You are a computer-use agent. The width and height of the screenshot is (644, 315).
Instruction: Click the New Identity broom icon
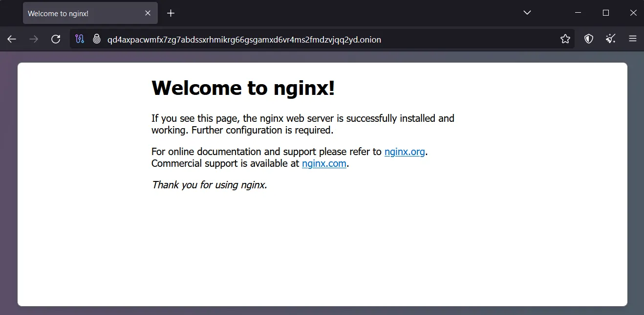pyautogui.click(x=611, y=39)
